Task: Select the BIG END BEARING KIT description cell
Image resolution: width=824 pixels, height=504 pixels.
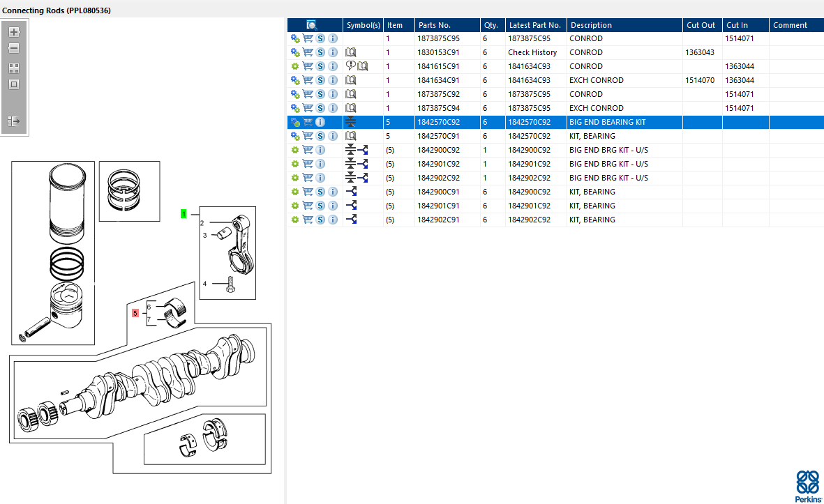Action: pyautogui.click(x=608, y=122)
